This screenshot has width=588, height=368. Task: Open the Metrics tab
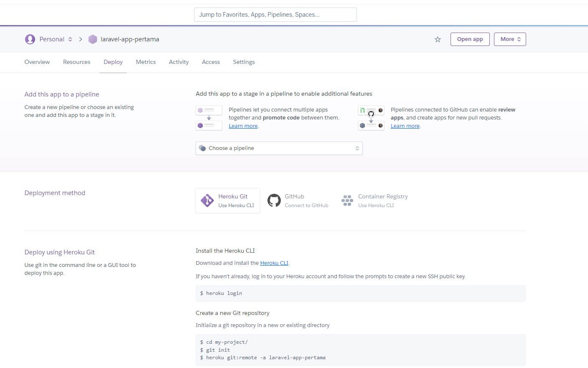[x=146, y=62]
